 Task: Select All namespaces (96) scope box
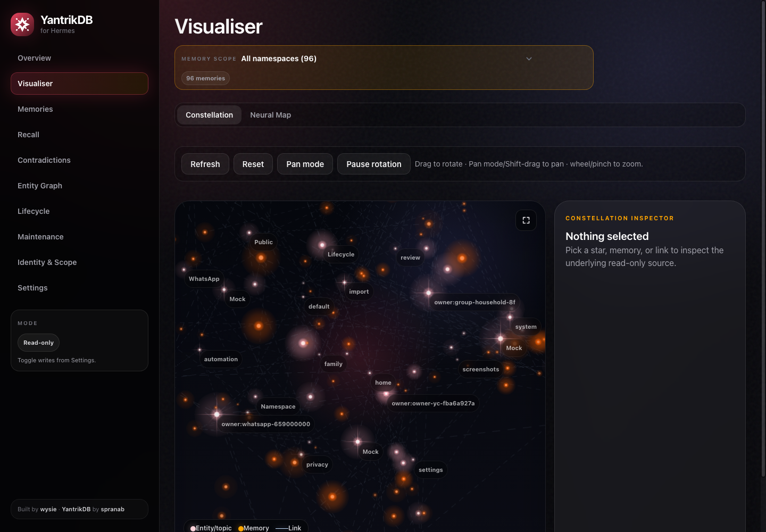point(384,68)
